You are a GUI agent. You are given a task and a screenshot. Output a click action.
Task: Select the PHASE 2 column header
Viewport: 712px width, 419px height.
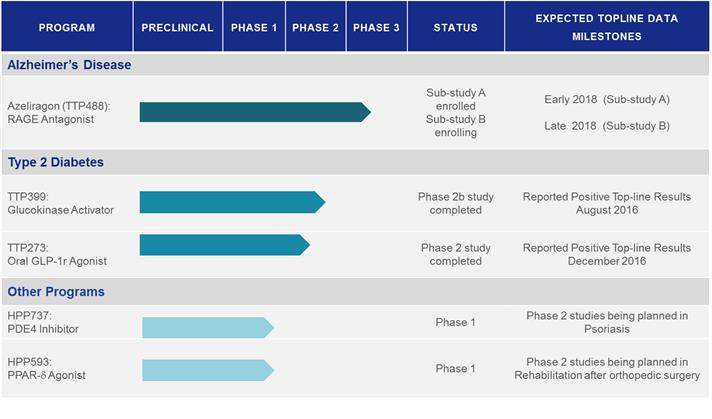(315, 27)
